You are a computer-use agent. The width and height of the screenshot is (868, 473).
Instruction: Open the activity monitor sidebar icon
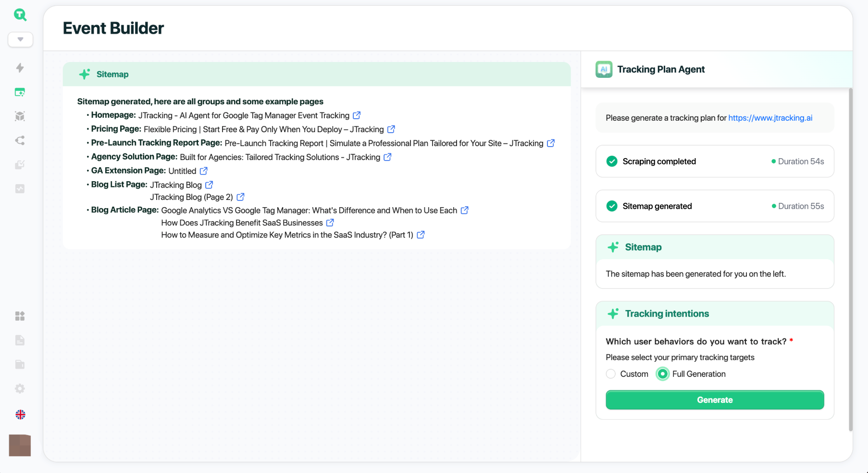[x=20, y=188]
